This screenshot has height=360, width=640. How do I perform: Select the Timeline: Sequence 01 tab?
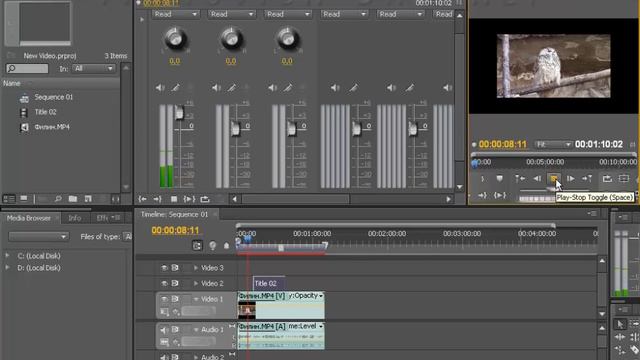(174, 214)
